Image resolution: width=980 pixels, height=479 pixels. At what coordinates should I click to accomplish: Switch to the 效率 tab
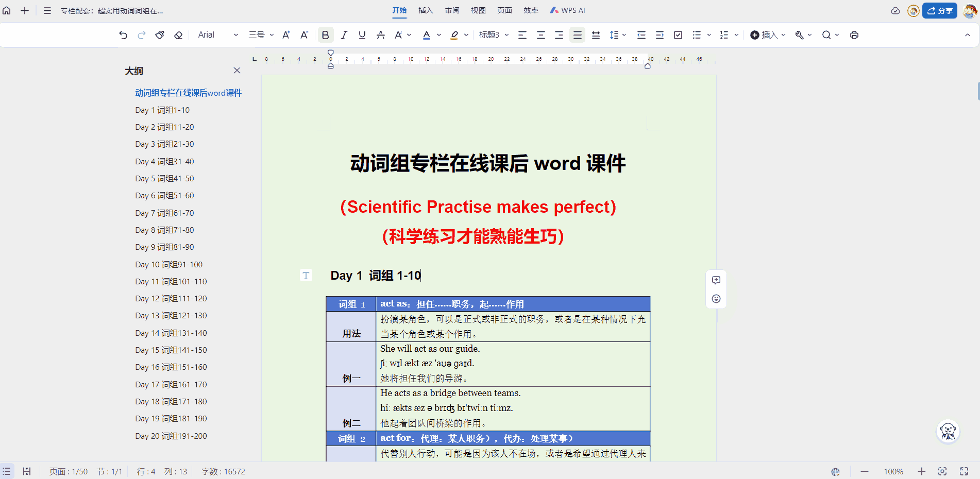point(531,10)
